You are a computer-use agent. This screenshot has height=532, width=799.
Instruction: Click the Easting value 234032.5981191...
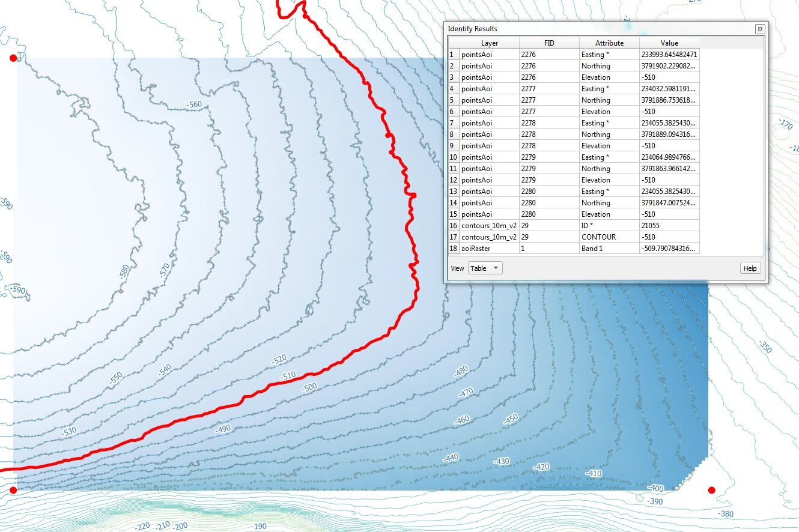[669, 88]
